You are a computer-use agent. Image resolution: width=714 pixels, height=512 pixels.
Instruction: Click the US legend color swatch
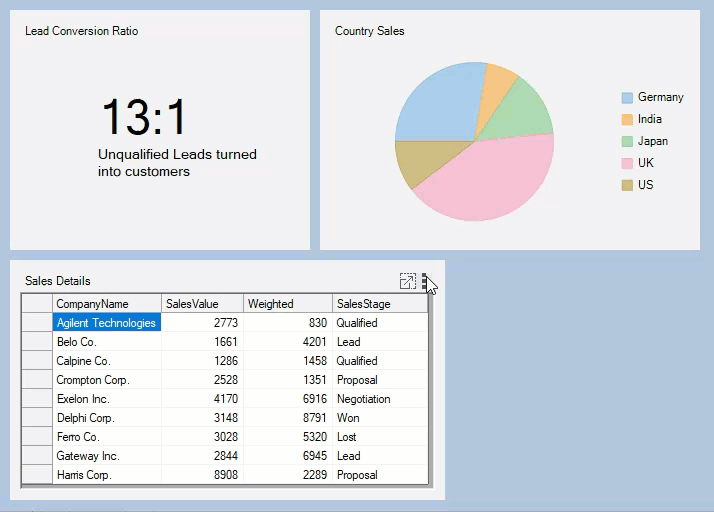coord(627,186)
